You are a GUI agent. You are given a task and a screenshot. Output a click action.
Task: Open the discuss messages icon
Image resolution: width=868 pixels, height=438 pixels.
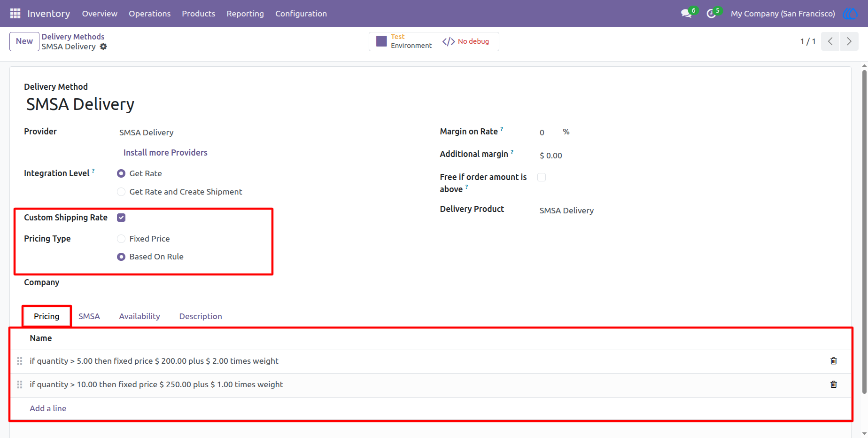tap(686, 14)
